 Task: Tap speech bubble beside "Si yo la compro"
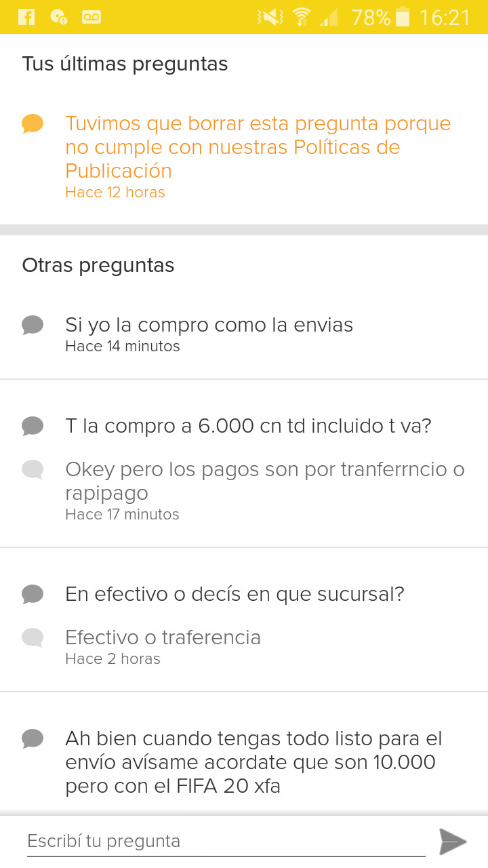click(x=33, y=325)
